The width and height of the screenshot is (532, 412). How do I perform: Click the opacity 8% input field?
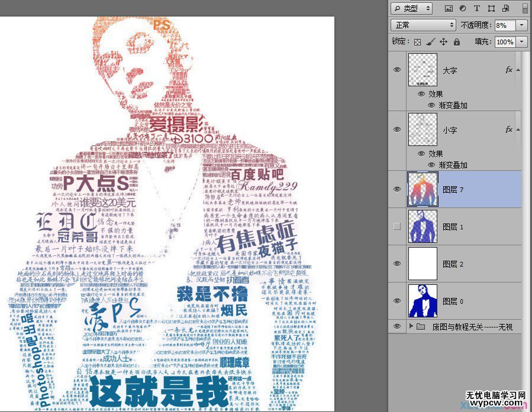tap(505, 25)
